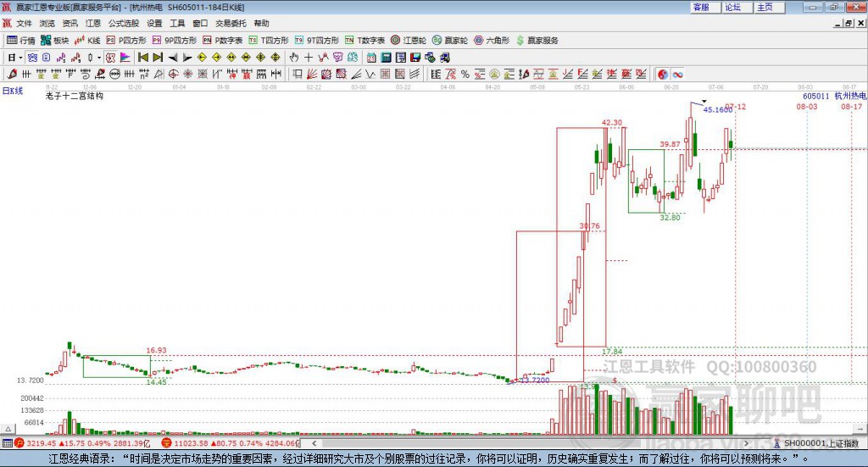Toggle the red-blue yin-yang icon

[x=663, y=74]
